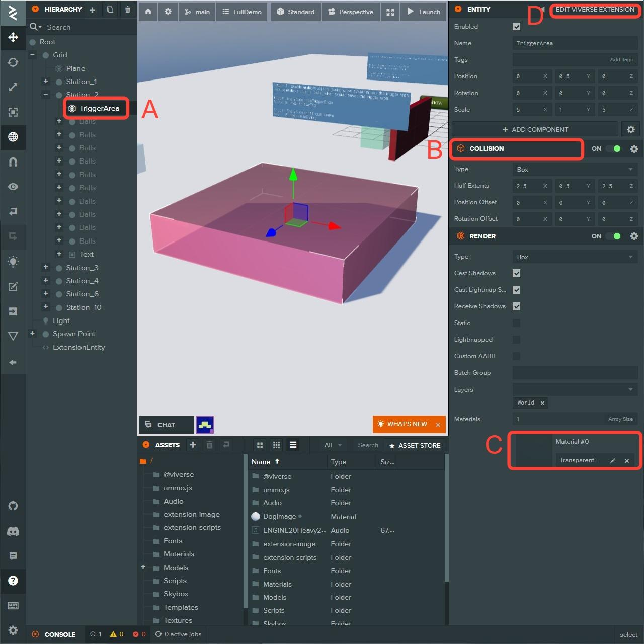644x644 pixels.
Task: Open the assets All filter dropdown
Action: pos(333,445)
